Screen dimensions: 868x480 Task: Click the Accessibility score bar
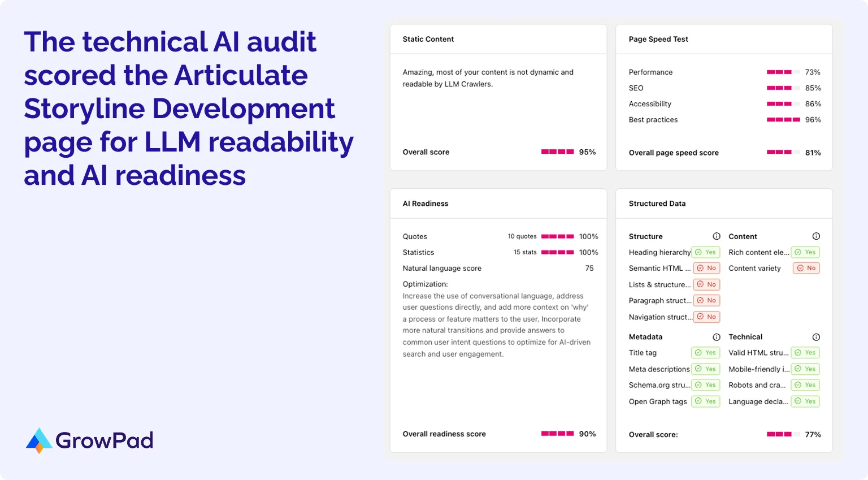[x=783, y=104]
